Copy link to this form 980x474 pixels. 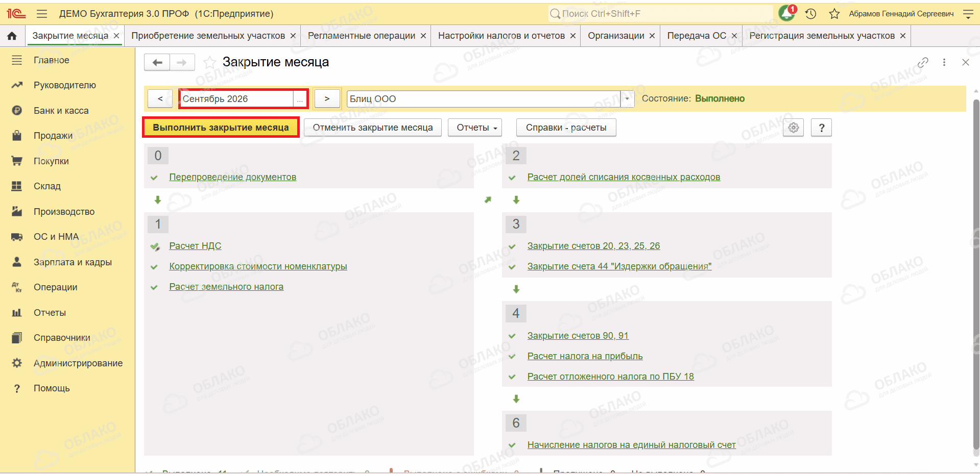click(x=922, y=62)
